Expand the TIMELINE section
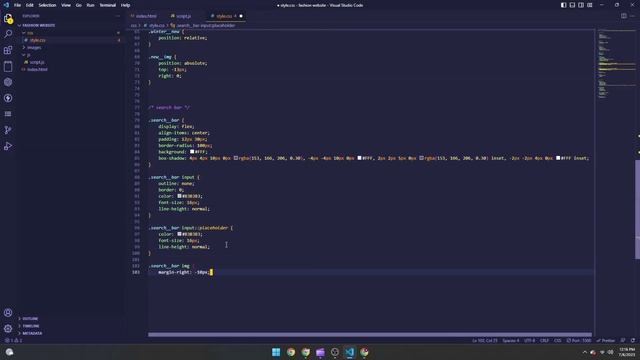This screenshot has height=360, width=640. [31, 326]
